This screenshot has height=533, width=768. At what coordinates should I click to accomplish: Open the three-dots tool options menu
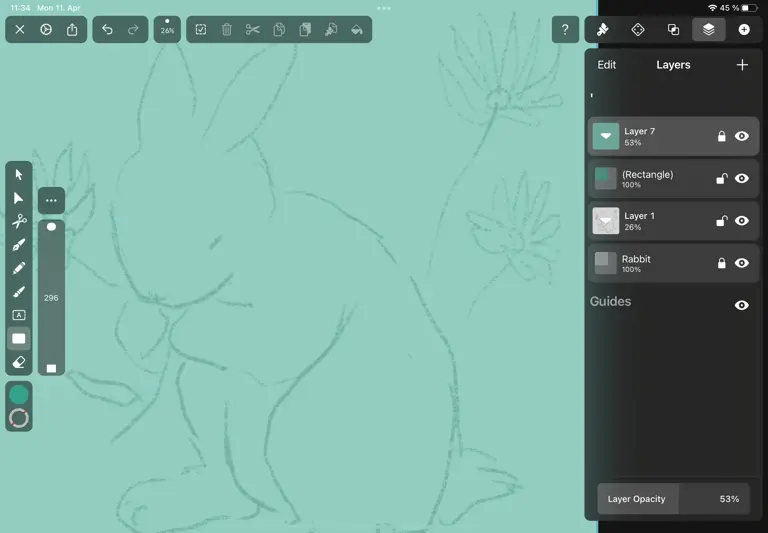click(x=51, y=200)
